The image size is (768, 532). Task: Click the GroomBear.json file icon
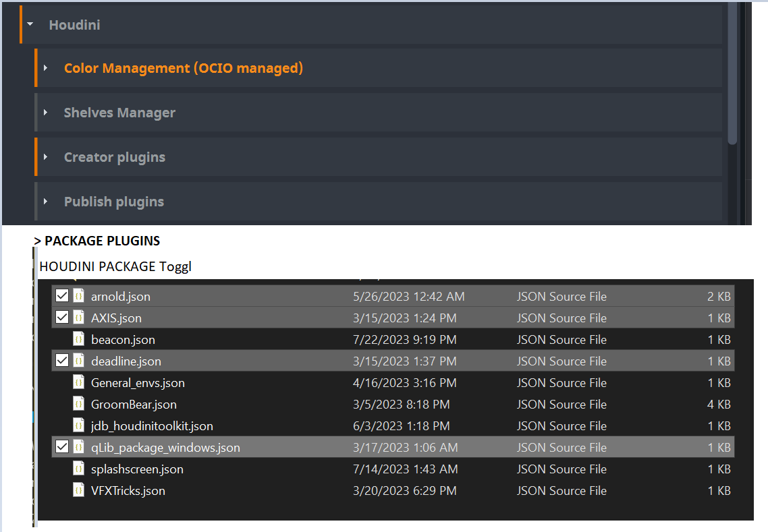pos(79,404)
